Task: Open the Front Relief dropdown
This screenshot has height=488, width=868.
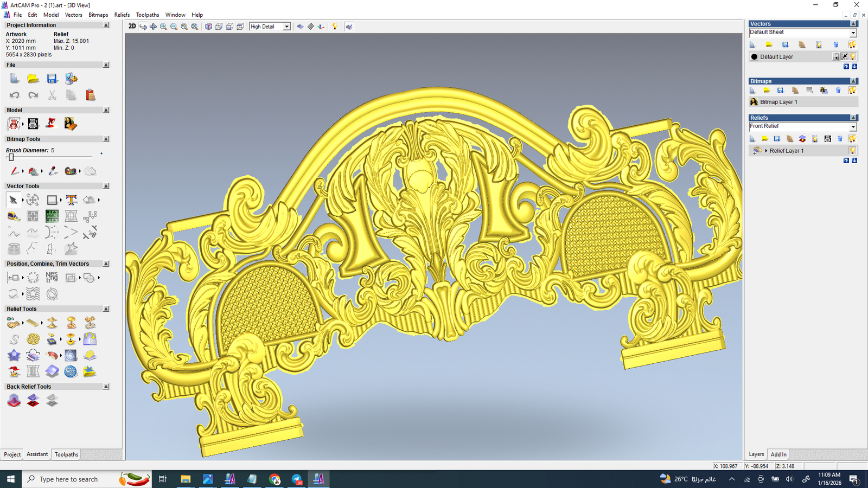Action: pyautogui.click(x=852, y=127)
